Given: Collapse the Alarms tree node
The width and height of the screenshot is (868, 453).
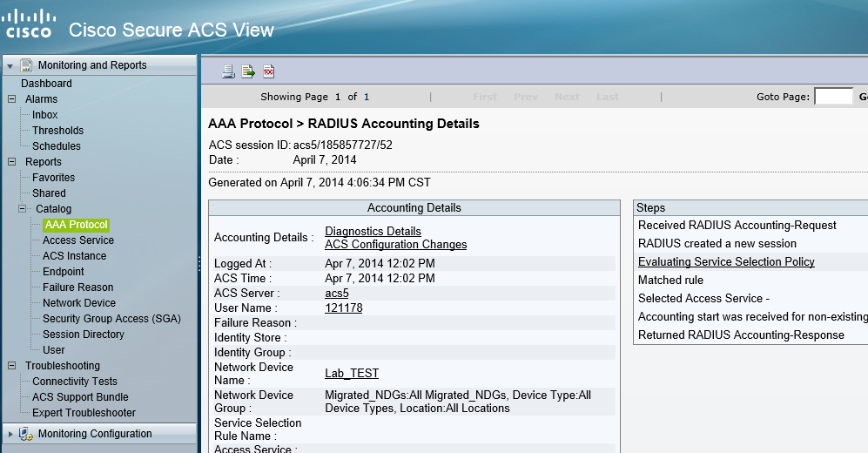Looking at the screenshot, I should 11,99.
